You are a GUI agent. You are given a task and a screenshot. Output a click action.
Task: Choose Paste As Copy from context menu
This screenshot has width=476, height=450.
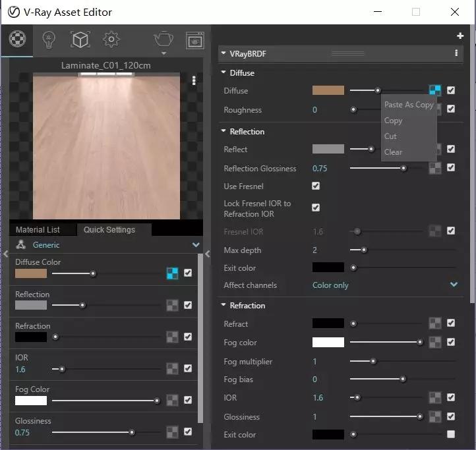409,105
